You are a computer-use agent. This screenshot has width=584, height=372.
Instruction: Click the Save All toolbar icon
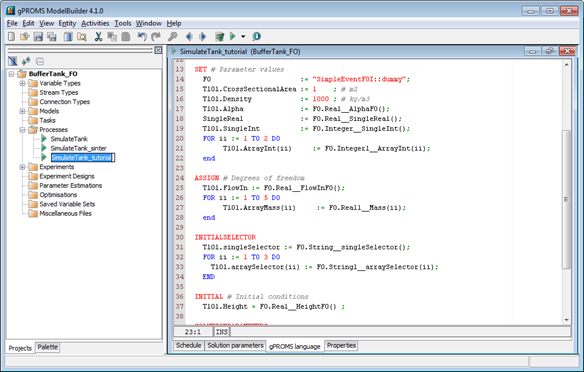(52, 36)
